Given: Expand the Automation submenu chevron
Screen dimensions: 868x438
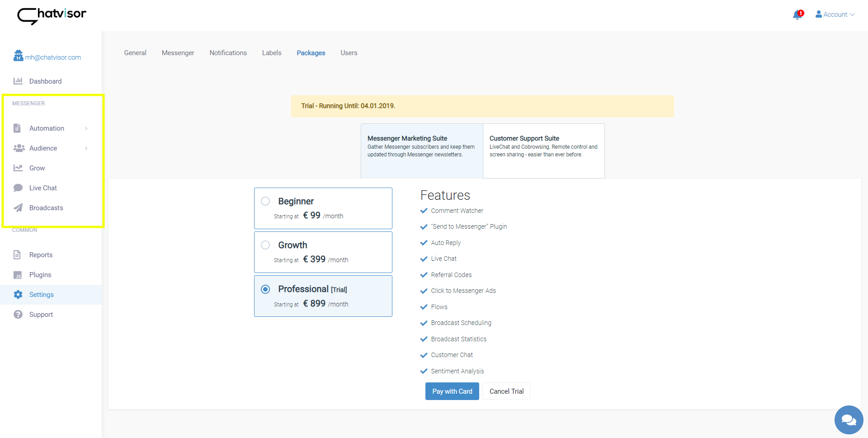Looking at the screenshot, I should point(86,128).
